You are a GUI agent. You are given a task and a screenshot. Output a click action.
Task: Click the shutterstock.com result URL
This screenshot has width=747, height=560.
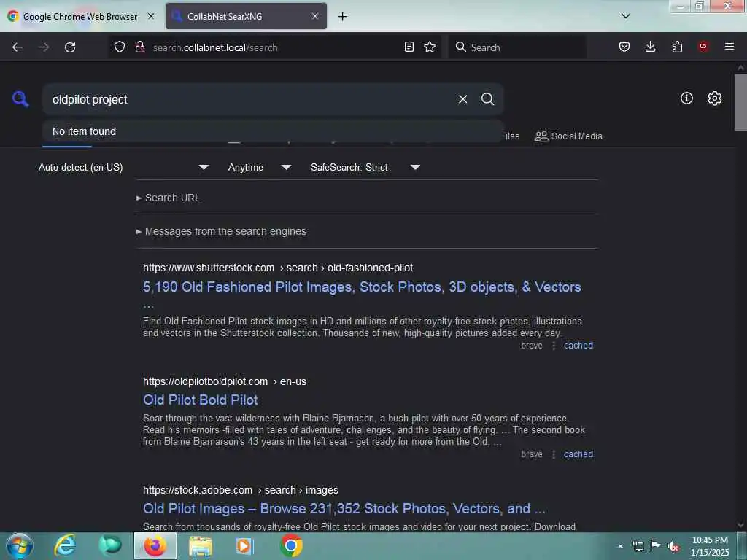click(278, 268)
